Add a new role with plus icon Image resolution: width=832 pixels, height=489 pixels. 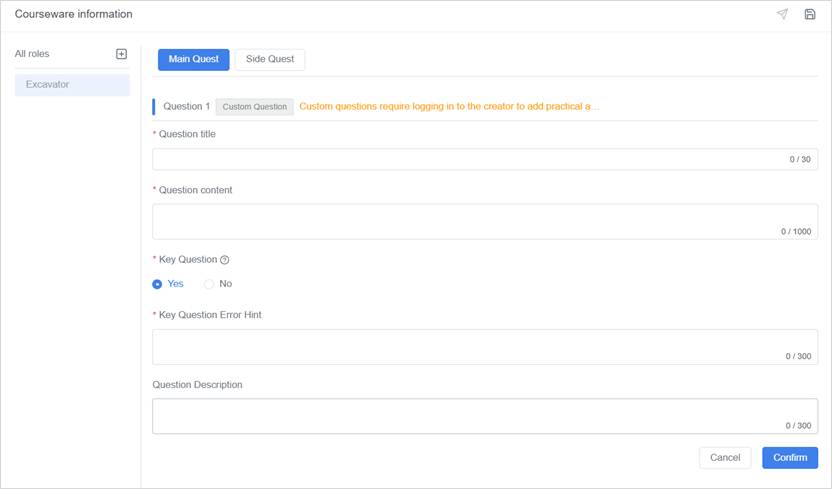[122, 54]
